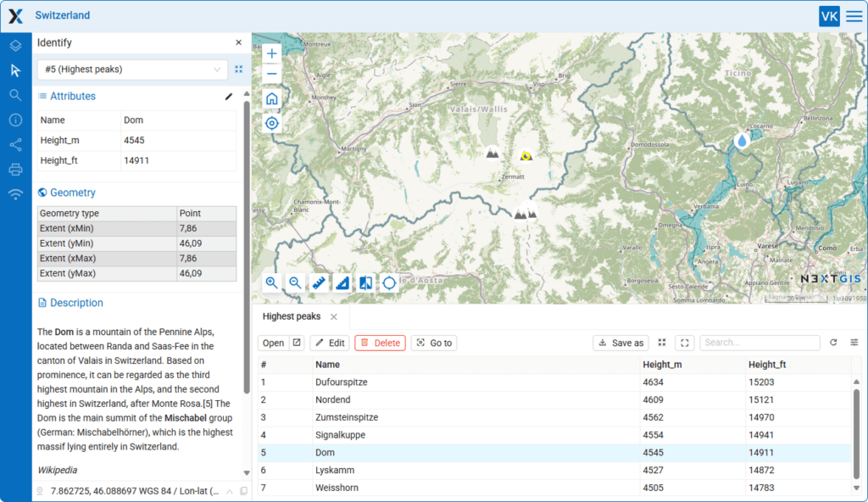Zoom to filtered features icon in table toolbar
The image size is (868, 502).
[x=662, y=343]
